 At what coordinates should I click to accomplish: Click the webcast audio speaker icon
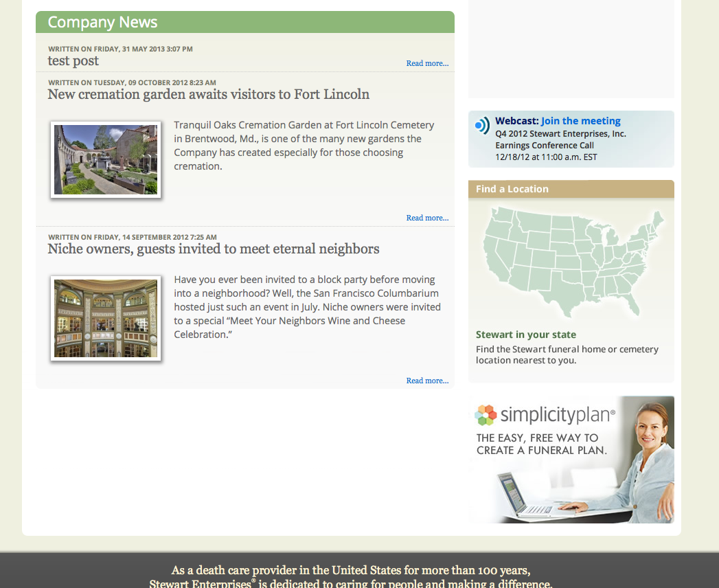click(x=481, y=126)
